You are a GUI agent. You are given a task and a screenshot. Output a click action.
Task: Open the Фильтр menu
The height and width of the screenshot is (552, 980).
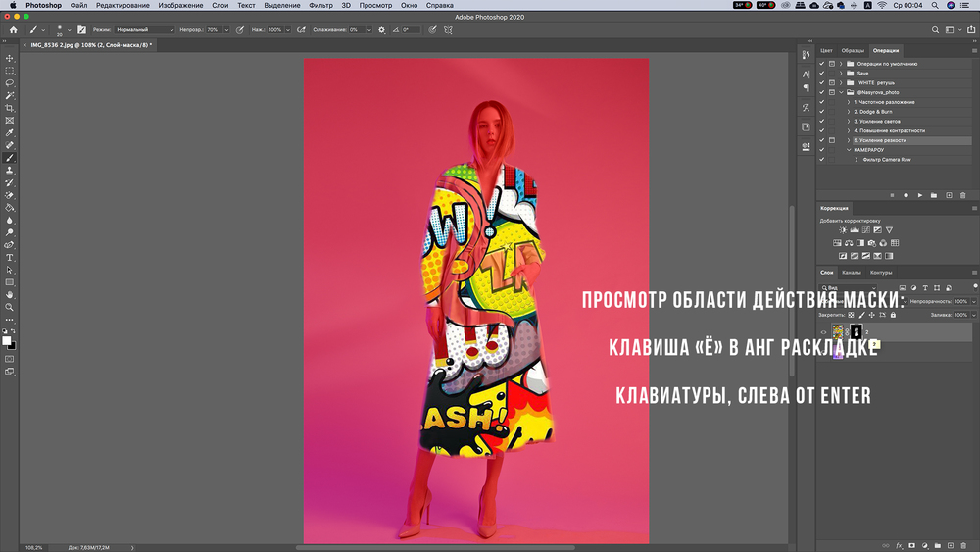point(320,5)
